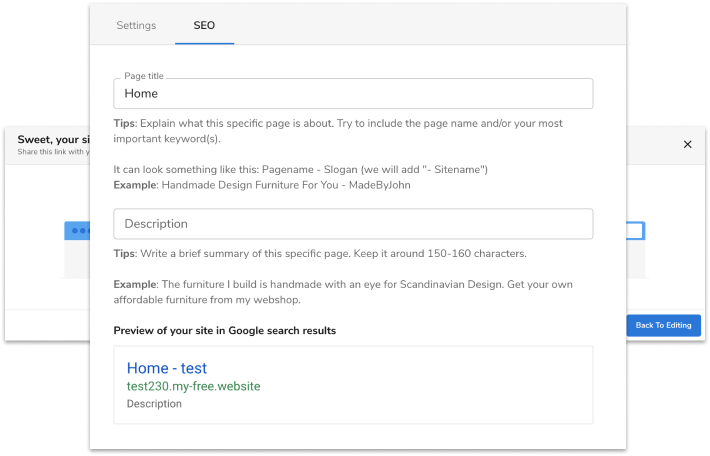Click the browser mockup dots icon
The height and width of the screenshot is (456, 710).
point(77,230)
